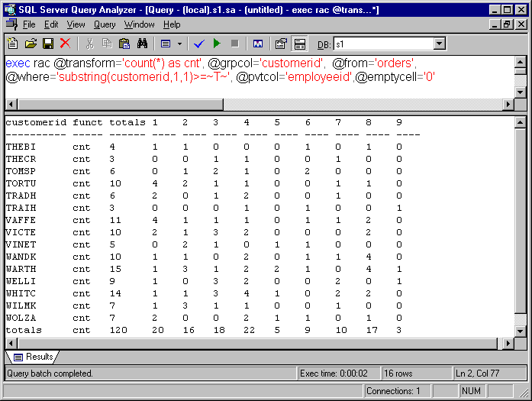Open the DB database dropdown list
Screen dimensions: 532x401
tap(439, 44)
